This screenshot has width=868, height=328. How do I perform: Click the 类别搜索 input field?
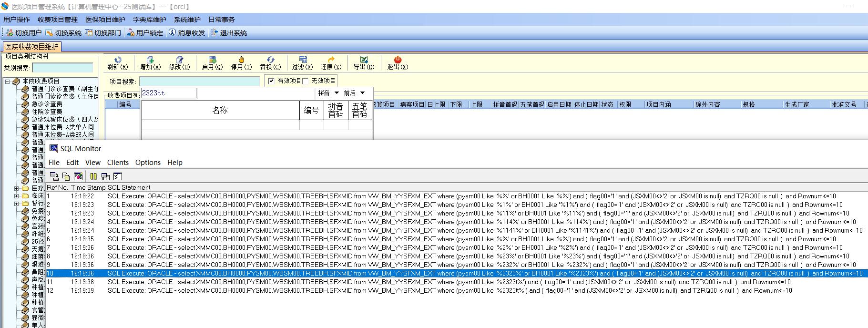tap(62, 68)
